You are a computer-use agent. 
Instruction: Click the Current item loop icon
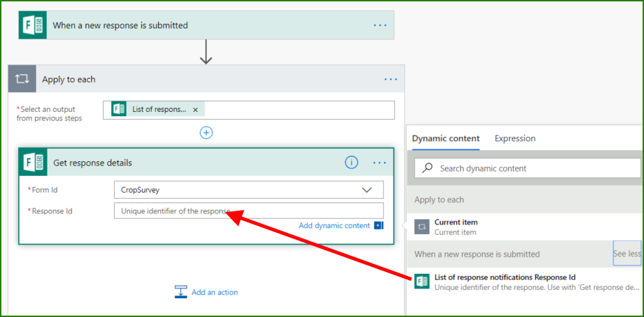[421, 227]
